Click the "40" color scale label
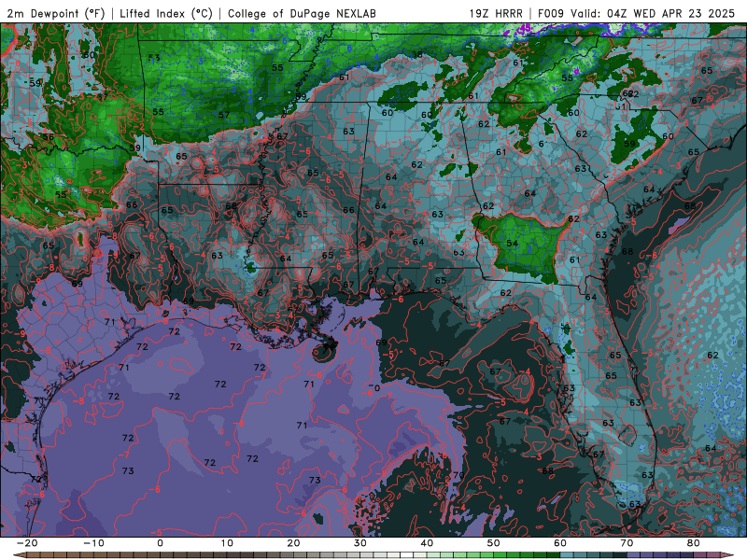747x560 pixels. click(427, 543)
